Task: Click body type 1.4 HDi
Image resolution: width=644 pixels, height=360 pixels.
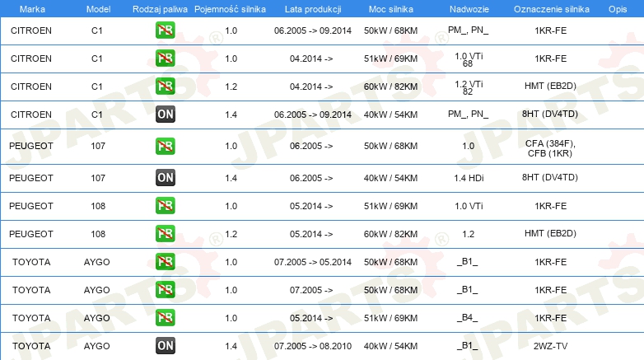Action: (x=469, y=179)
